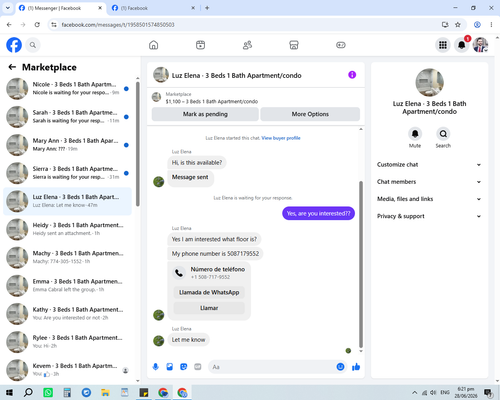This screenshot has width=500, height=400.
Task: Open the ENG language indicator
Action: 445,392
